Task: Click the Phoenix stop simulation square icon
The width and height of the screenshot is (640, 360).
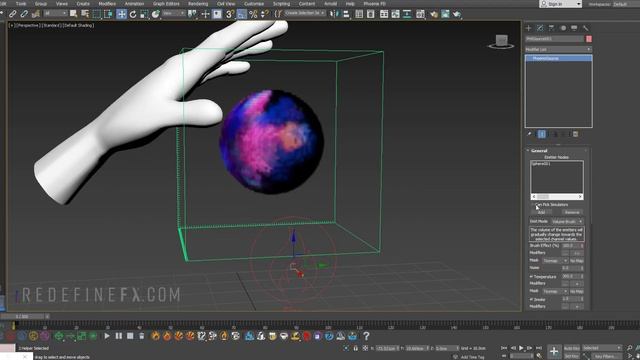Action: pyautogui.click(x=130, y=336)
